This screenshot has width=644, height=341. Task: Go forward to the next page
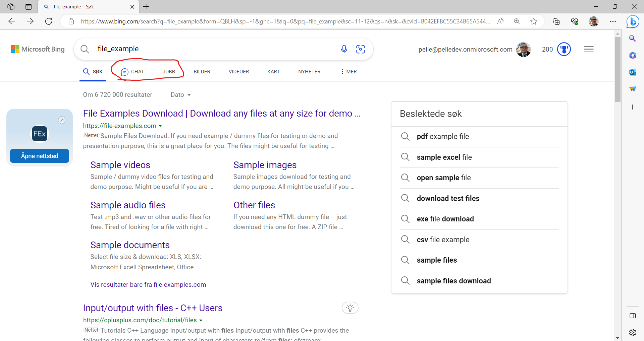click(x=30, y=21)
